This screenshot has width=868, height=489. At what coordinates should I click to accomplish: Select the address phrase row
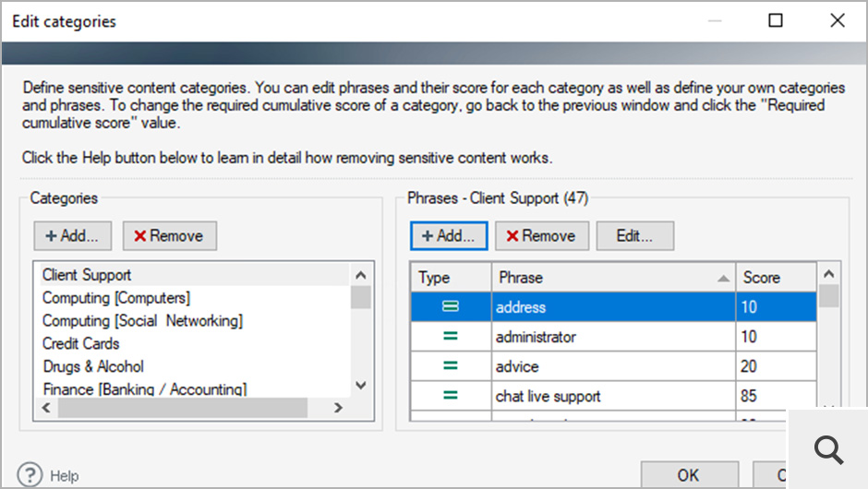(x=613, y=307)
